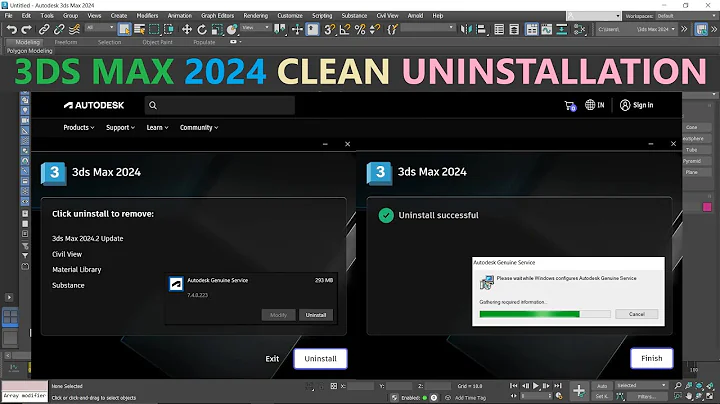Activate Select and Move tool
Image resolution: width=720 pixels, height=404 pixels.
click(x=186, y=29)
